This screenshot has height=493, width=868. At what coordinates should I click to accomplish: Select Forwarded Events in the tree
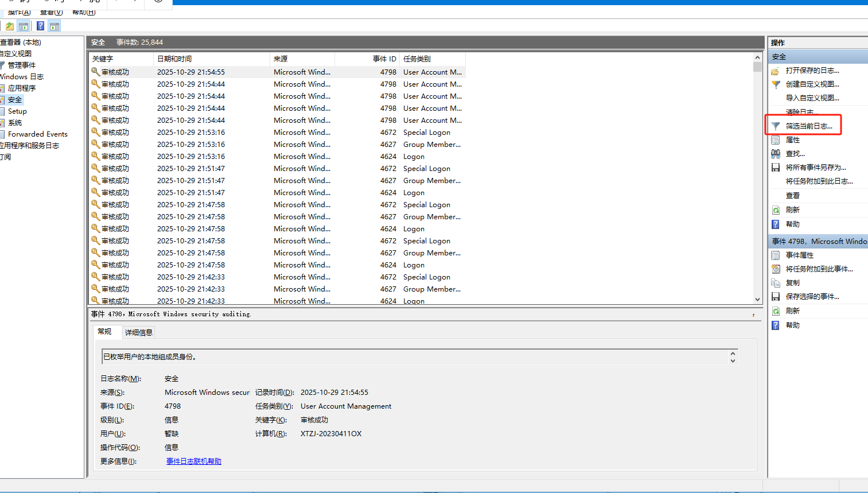tap(38, 134)
